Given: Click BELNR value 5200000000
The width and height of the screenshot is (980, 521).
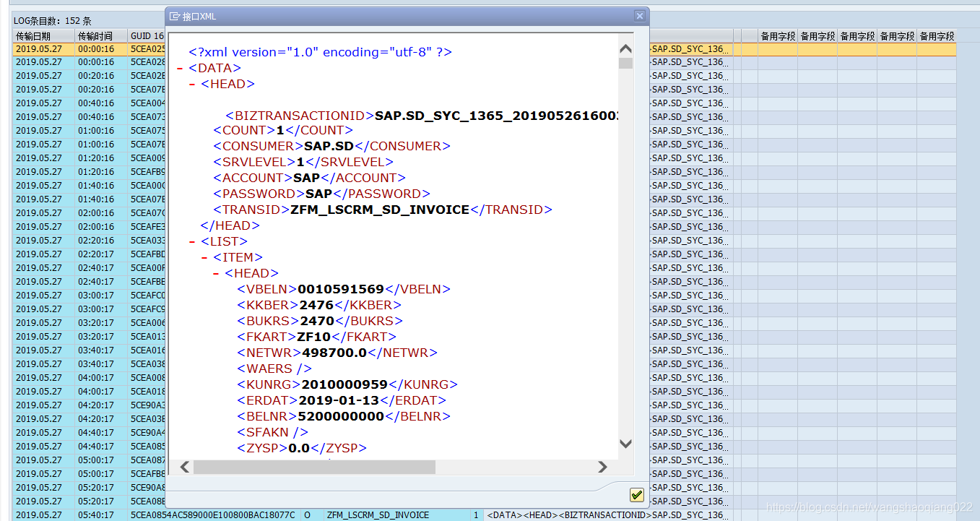Looking at the screenshot, I should point(341,416).
